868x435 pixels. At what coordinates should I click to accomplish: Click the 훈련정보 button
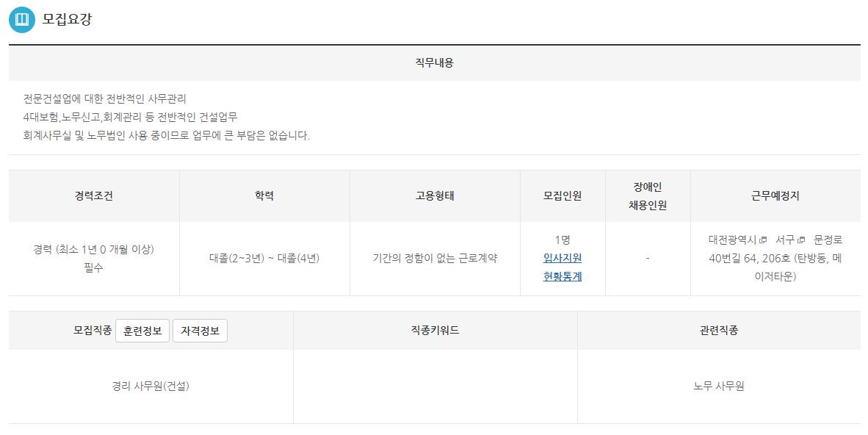tap(142, 331)
